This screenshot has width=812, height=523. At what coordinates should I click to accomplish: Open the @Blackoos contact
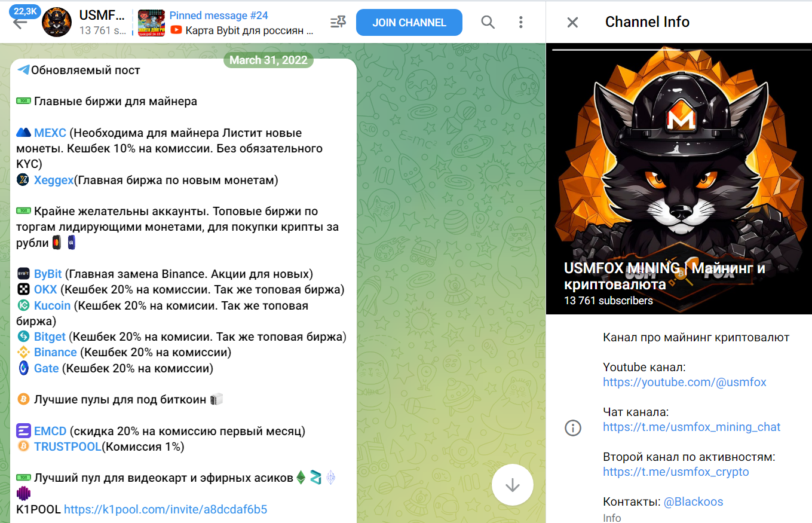(694, 501)
